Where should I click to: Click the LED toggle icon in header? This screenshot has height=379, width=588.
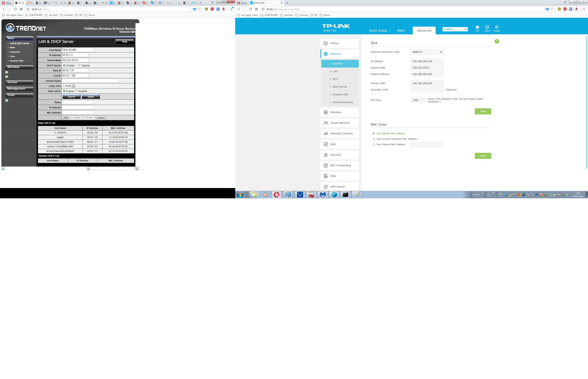[x=477, y=28]
